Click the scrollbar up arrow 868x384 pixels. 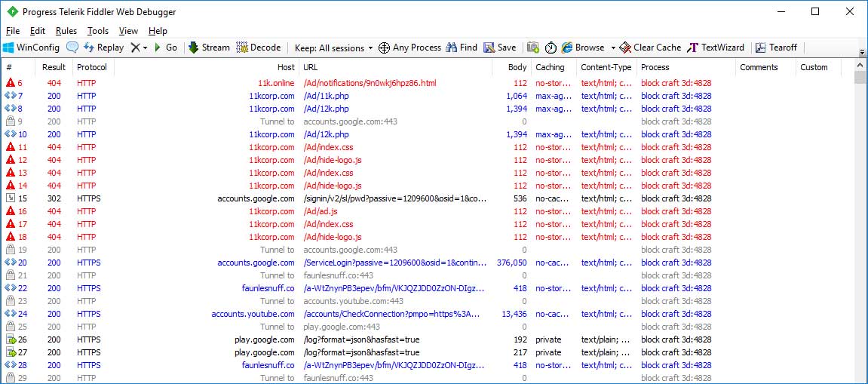tap(860, 64)
